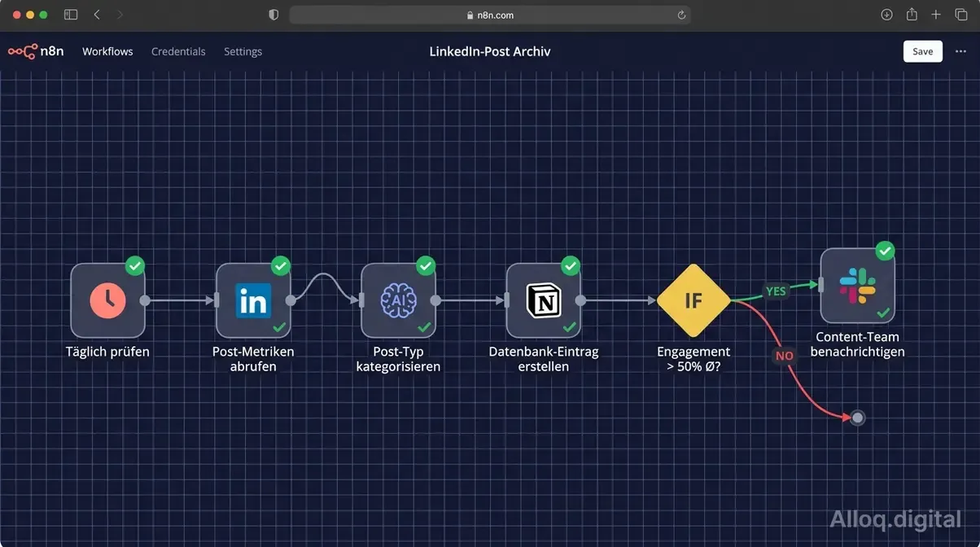Open the Settings section
Viewport: 980px width, 547px height.
pyautogui.click(x=243, y=51)
